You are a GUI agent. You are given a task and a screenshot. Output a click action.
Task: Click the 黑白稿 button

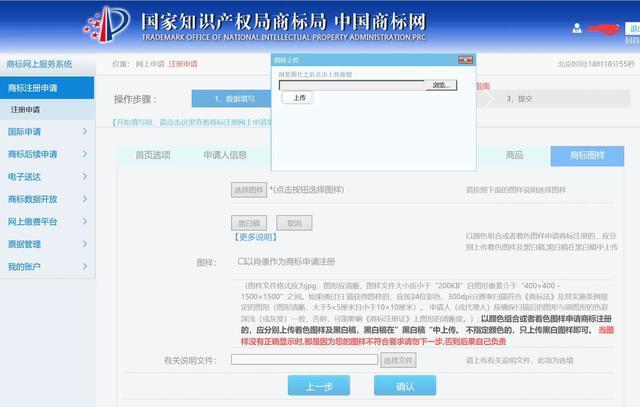click(x=249, y=223)
